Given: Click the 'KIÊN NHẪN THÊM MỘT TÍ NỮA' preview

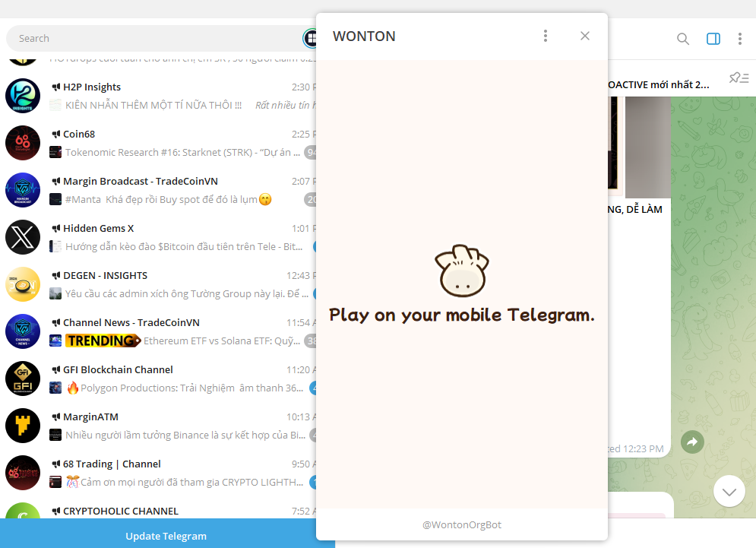Looking at the screenshot, I should click(153, 105).
